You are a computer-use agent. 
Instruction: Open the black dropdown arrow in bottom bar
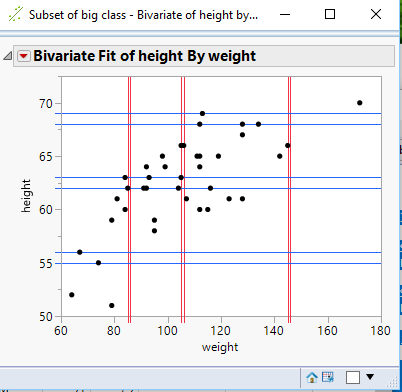370,377
